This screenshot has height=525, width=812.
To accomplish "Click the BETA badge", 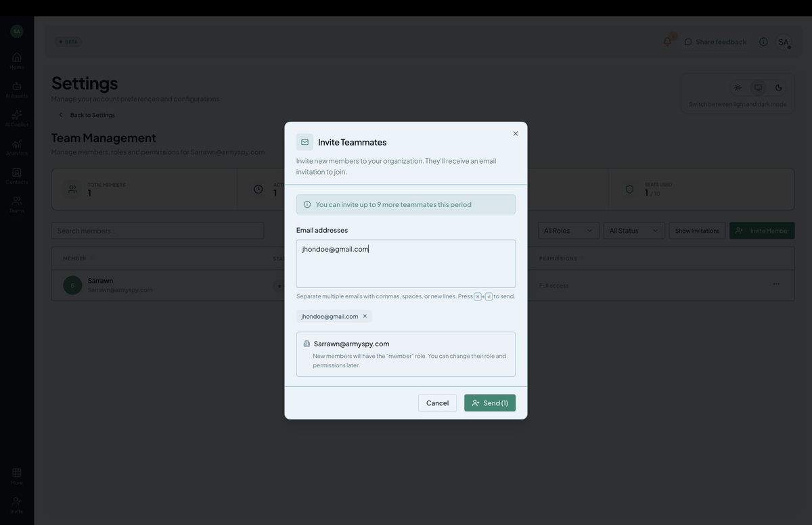I will [68, 42].
